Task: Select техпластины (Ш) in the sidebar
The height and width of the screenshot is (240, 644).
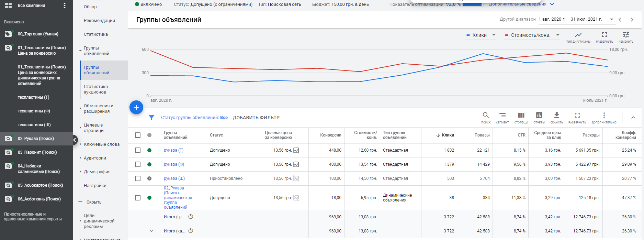Action: [x=34, y=125]
